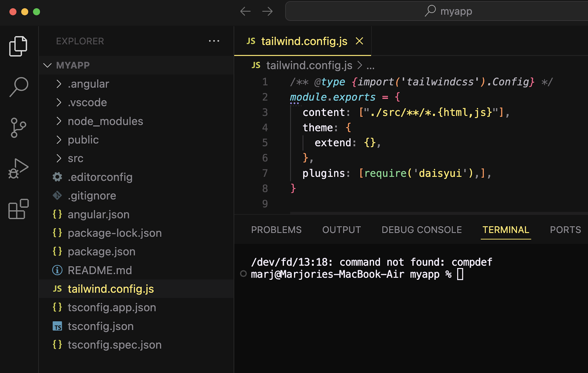Go forward using the navigation arrow
This screenshot has width=588, height=373.
point(268,11)
